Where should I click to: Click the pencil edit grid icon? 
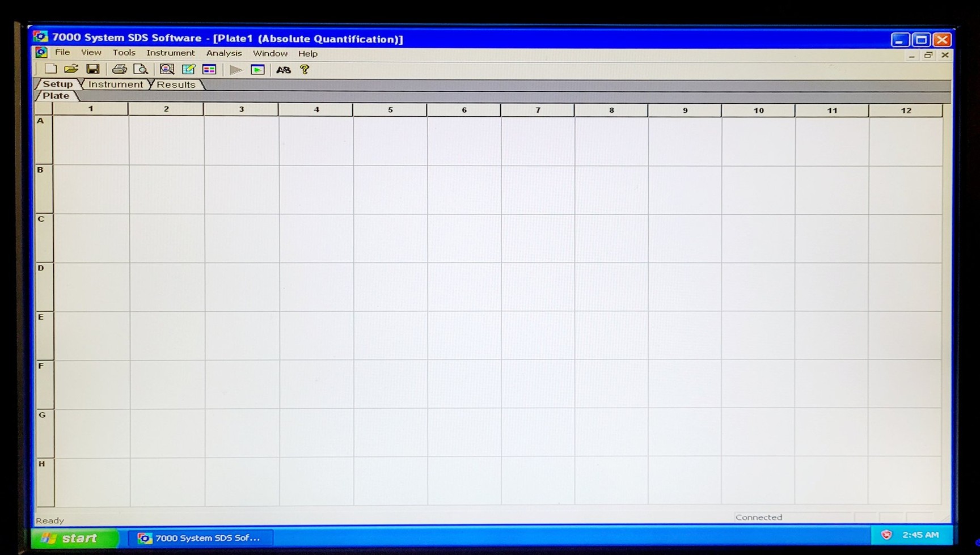188,69
